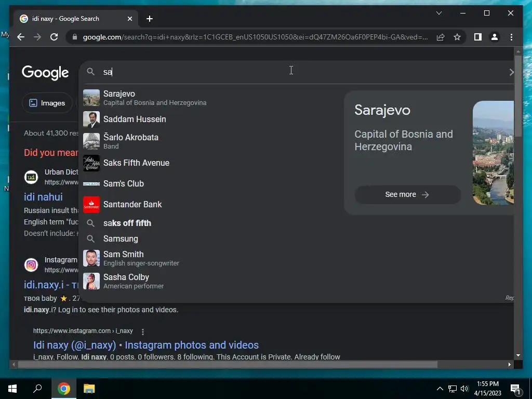532x399 pixels.
Task: Select the Sam Smith suggestion
Action: point(210,258)
